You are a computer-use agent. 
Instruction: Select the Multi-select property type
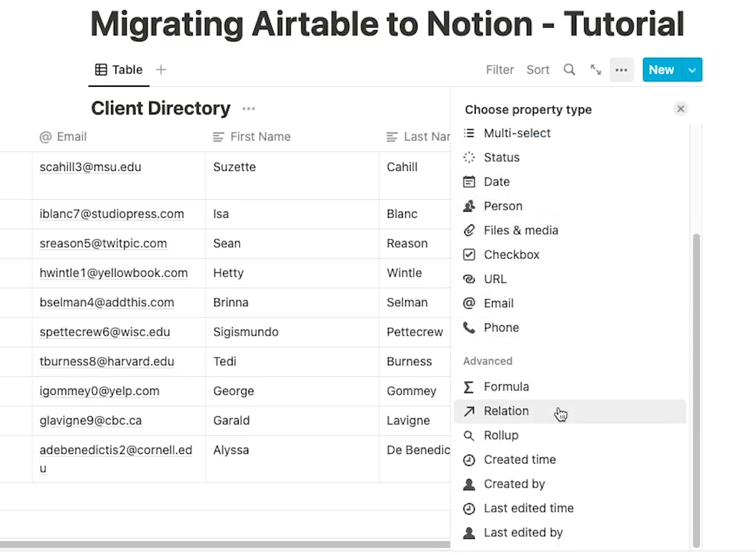point(570,133)
